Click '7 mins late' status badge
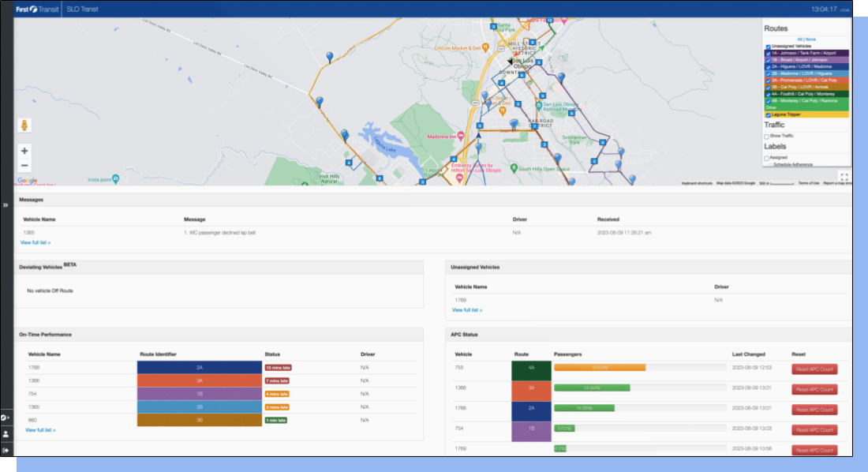Viewport: 868px width, 472px height. (x=277, y=380)
